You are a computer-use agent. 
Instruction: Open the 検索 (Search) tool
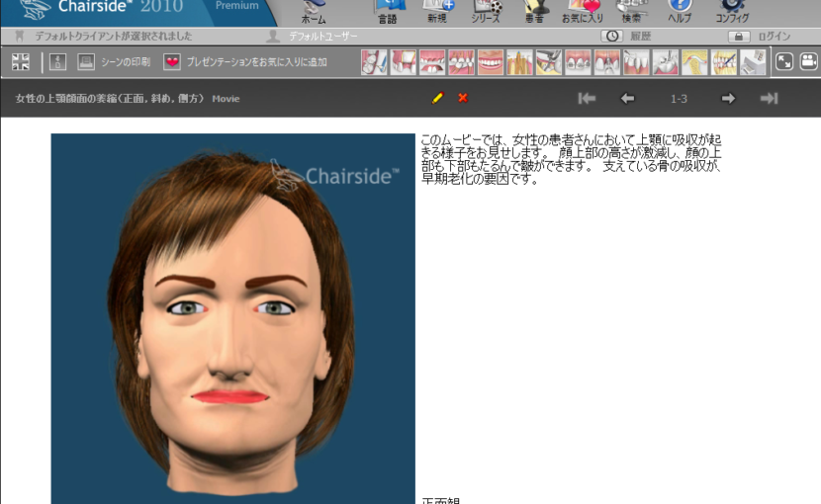[x=631, y=11]
